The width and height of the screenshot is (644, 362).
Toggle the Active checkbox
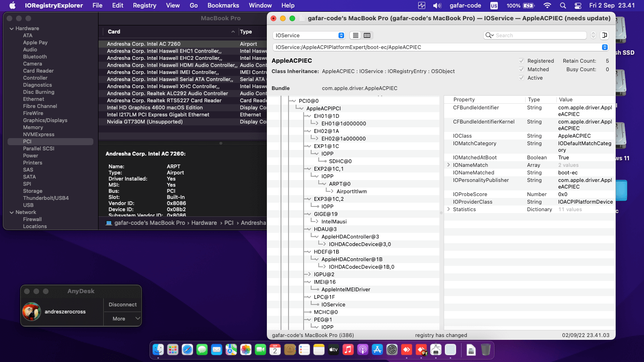[521, 78]
